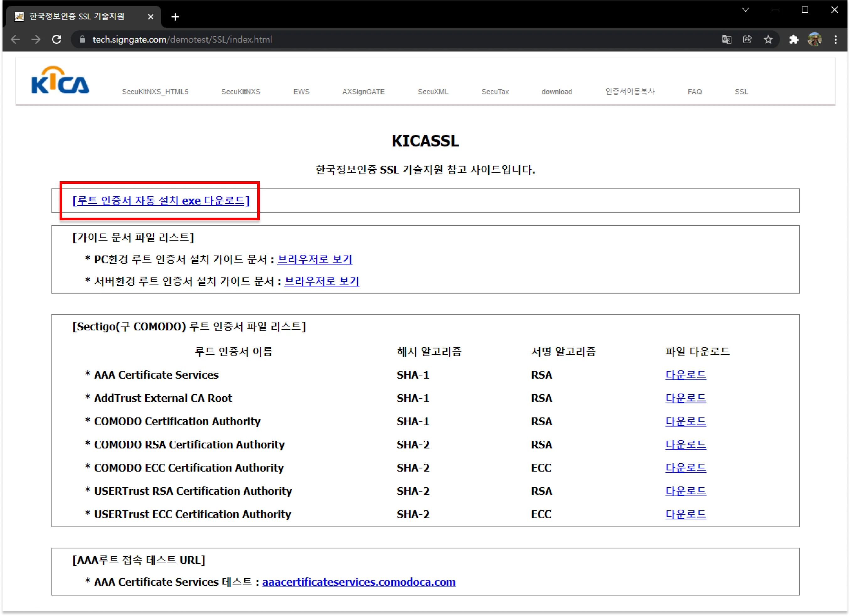The width and height of the screenshot is (850, 616).
Task: Click 루트 인증서 자동 설치 exe 다운로드 link
Action: (x=161, y=201)
